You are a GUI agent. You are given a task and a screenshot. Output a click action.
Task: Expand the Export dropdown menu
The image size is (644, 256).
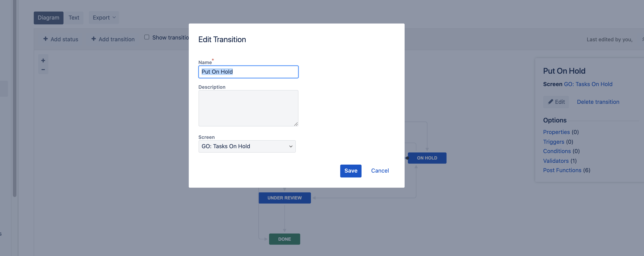[x=104, y=18]
